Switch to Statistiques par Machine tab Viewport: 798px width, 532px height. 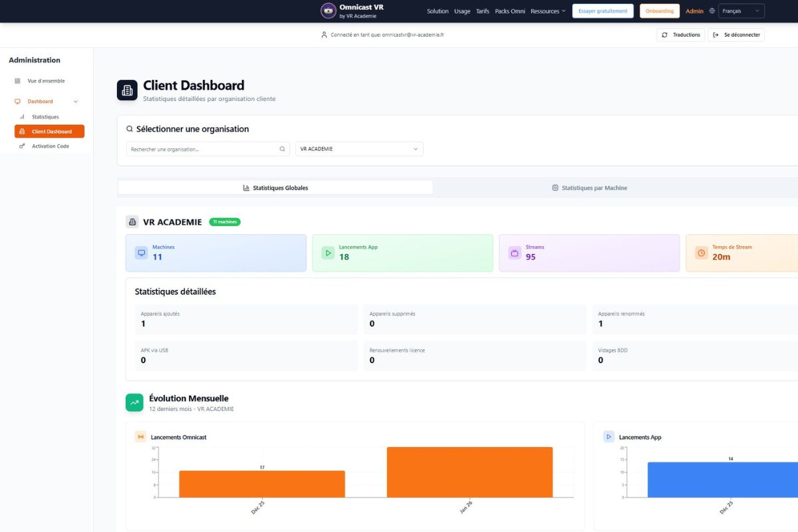[589, 188]
